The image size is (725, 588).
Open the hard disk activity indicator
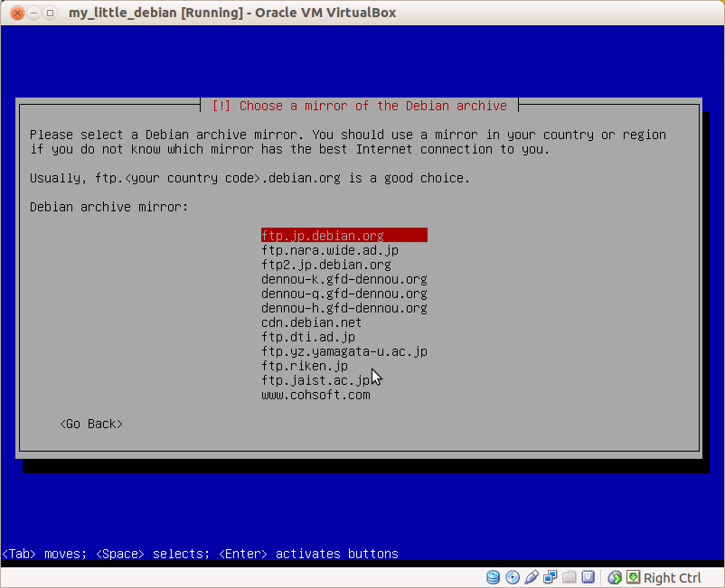494,577
